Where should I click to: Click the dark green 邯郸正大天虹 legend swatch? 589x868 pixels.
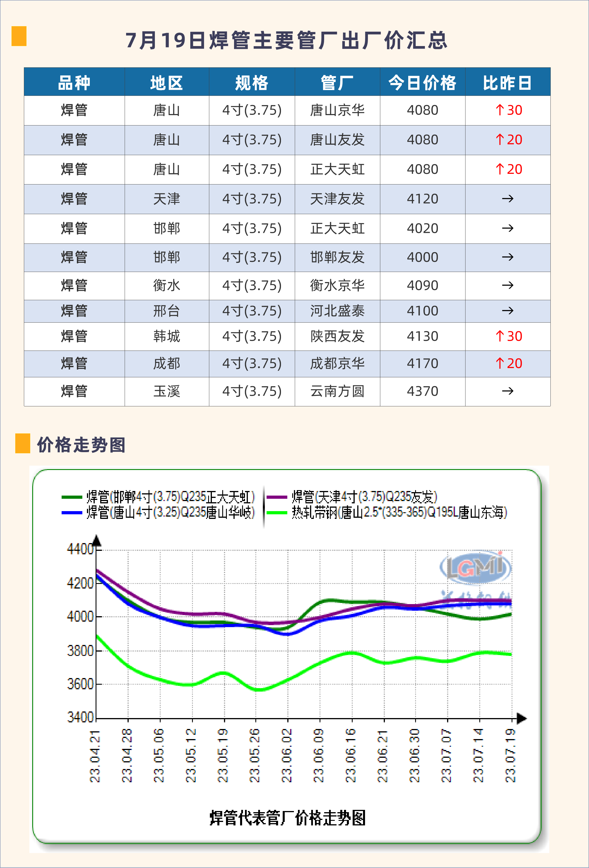coord(72,497)
